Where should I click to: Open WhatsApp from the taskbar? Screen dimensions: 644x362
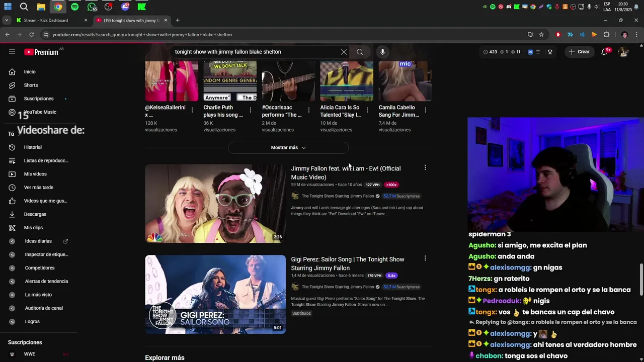[x=92, y=7]
